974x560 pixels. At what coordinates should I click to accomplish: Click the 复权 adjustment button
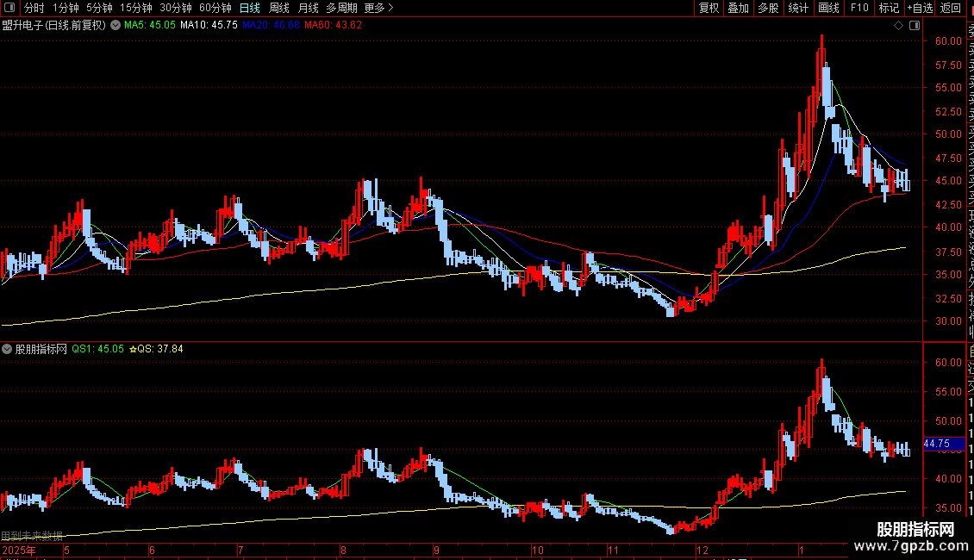[x=709, y=8]
